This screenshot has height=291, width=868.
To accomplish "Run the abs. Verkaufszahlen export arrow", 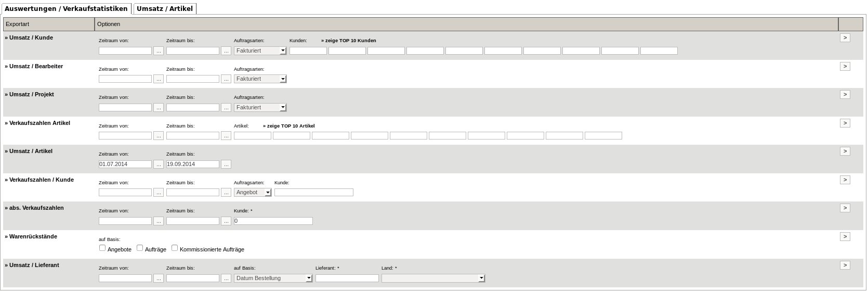I will point(845,208).
